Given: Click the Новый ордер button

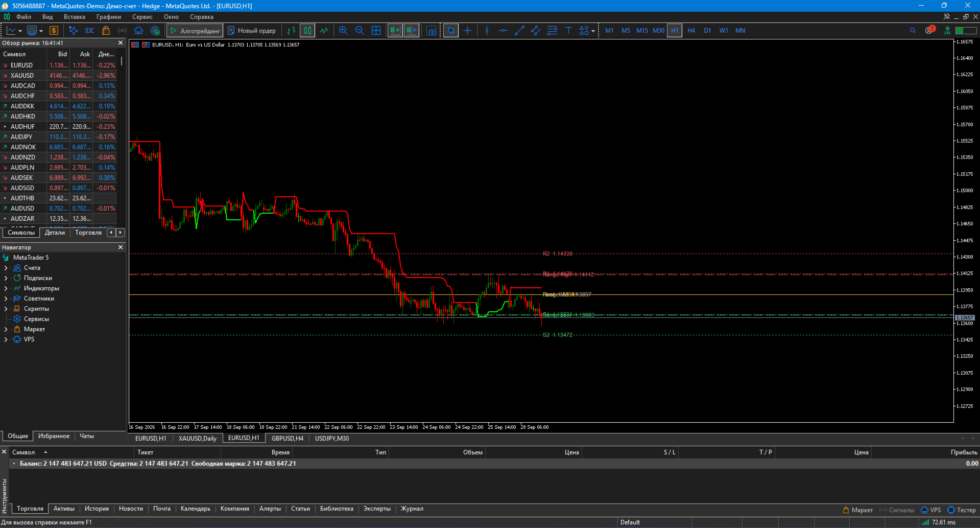Looking at the screenshot, I should (252, 31).
